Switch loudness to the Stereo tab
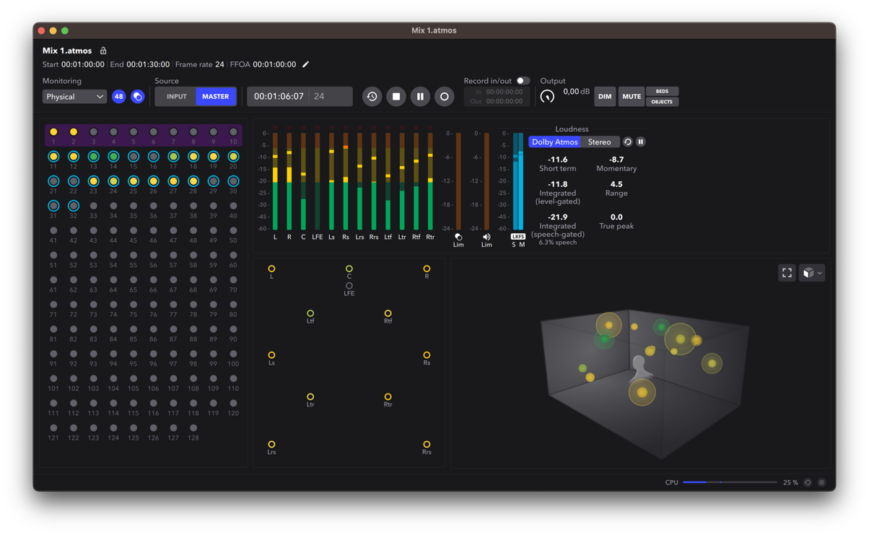The image size is (869, 535). 599,142
